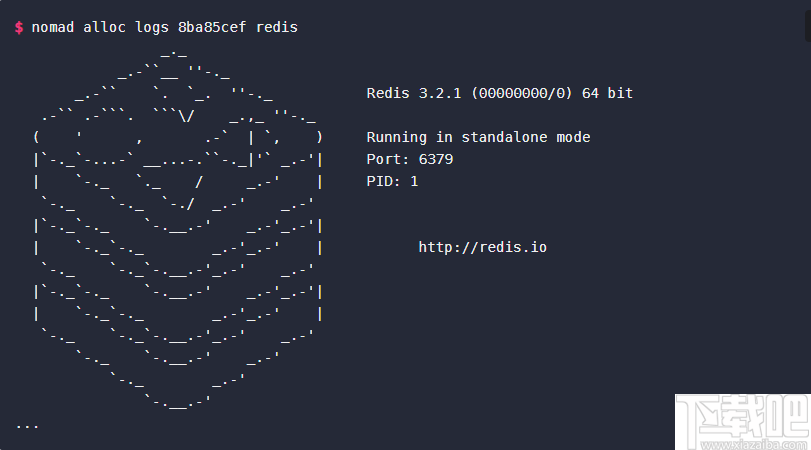
Task: Click the word "nomad" in the command
Action: point(53,28)
